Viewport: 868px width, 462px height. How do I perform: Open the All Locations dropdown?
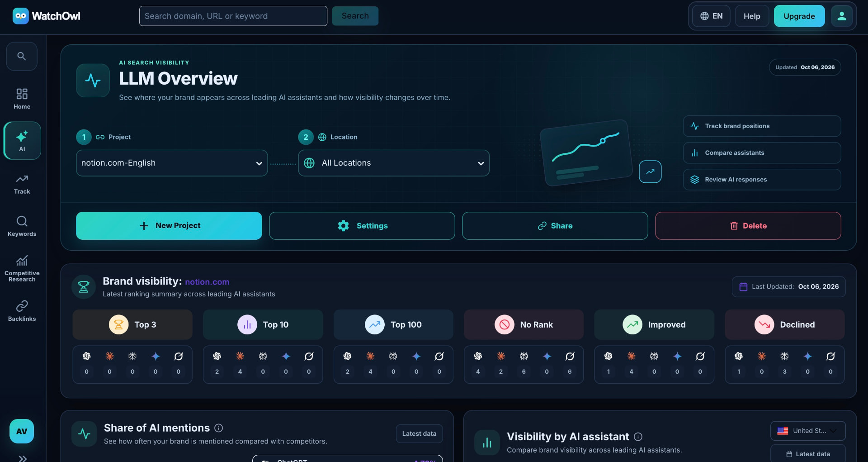click(394, 163)
